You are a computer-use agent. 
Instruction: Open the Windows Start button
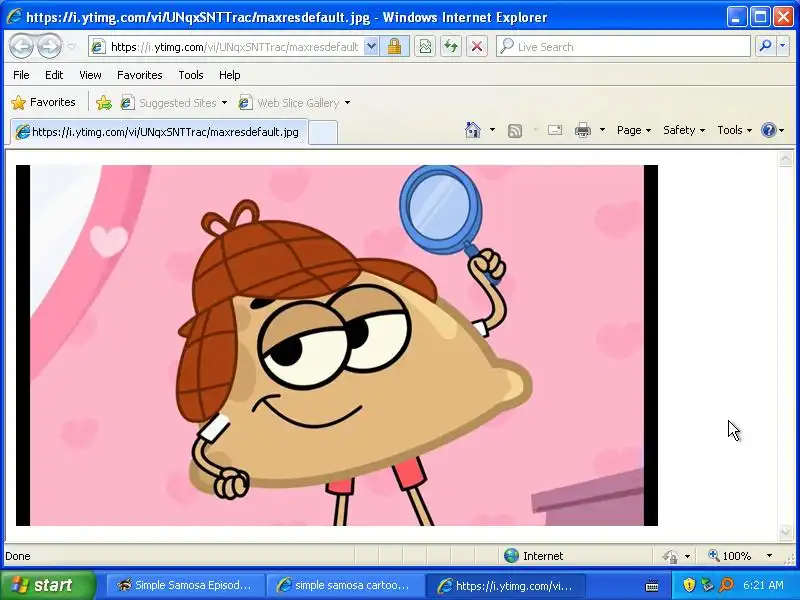[47, 585]
